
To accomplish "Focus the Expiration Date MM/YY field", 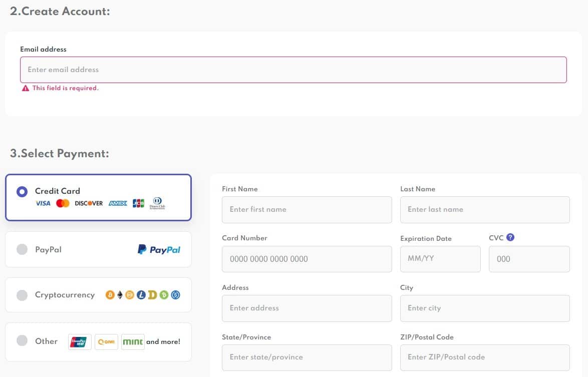I will click(440, 259).
